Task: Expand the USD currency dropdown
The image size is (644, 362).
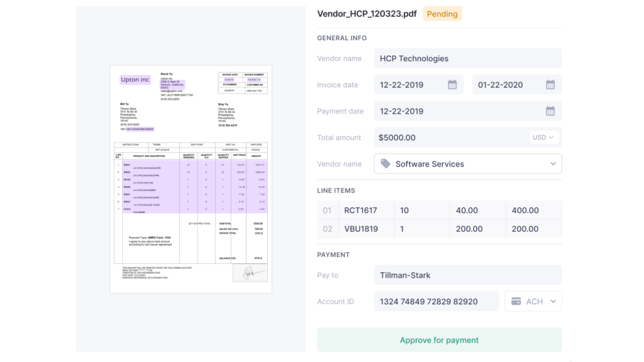Action: [544, 137]
